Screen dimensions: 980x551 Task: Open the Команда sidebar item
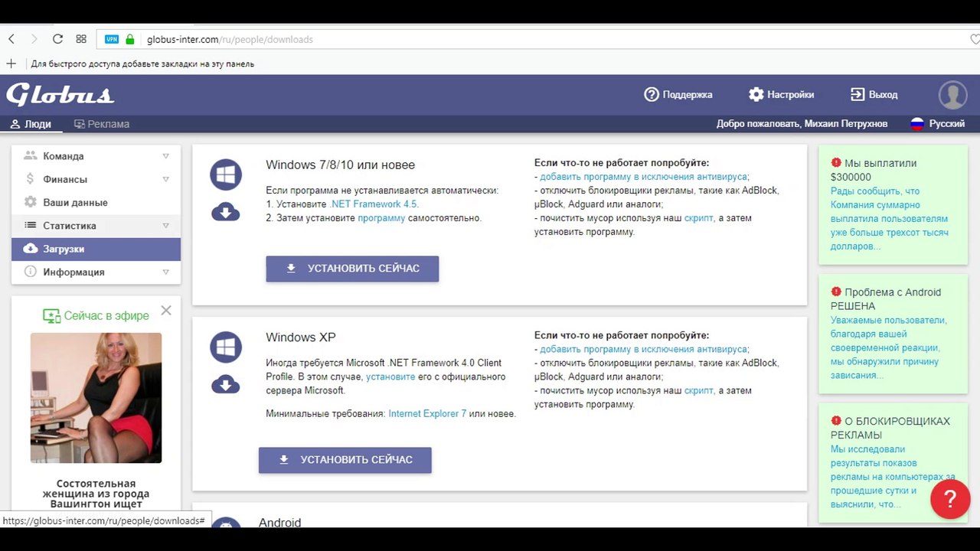(x=96, y=156)
